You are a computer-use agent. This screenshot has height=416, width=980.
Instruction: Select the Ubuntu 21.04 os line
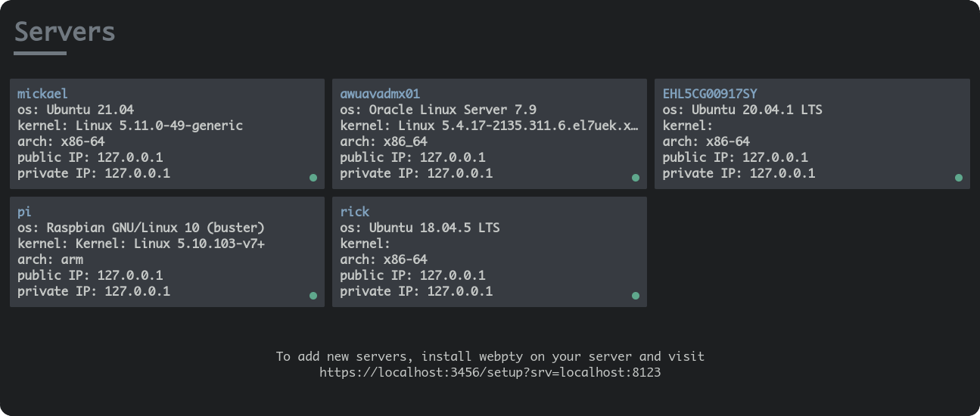coord(76,110)
